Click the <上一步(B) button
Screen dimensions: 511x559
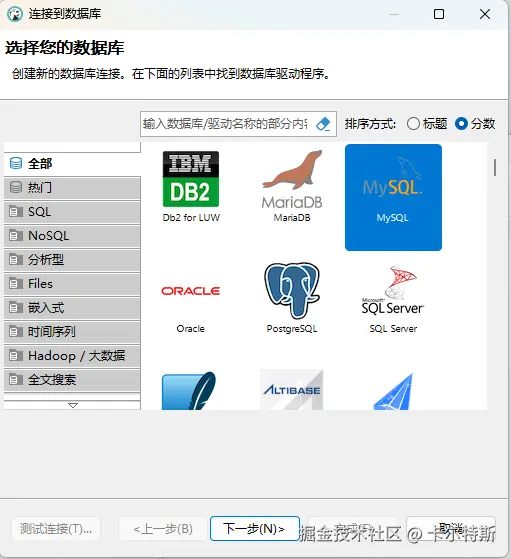(163, 528)
